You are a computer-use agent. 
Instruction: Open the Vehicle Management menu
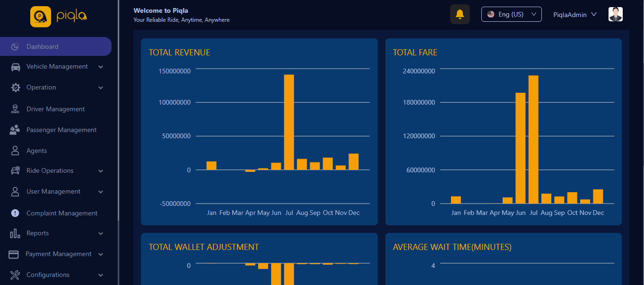(56, 67)
